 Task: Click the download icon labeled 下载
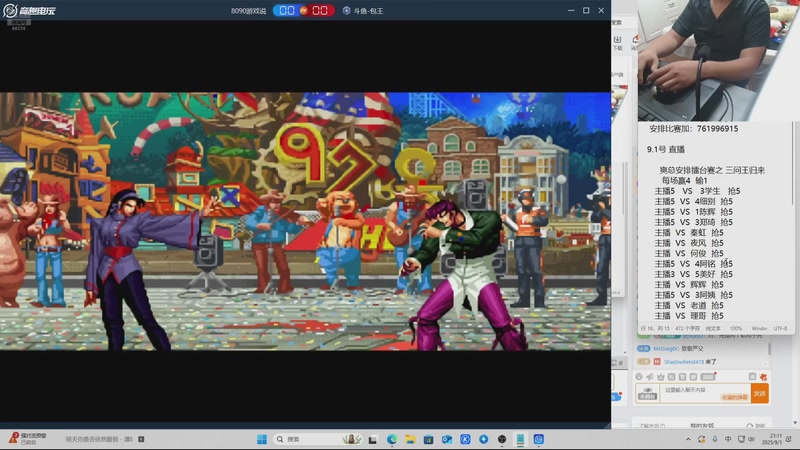618,42
